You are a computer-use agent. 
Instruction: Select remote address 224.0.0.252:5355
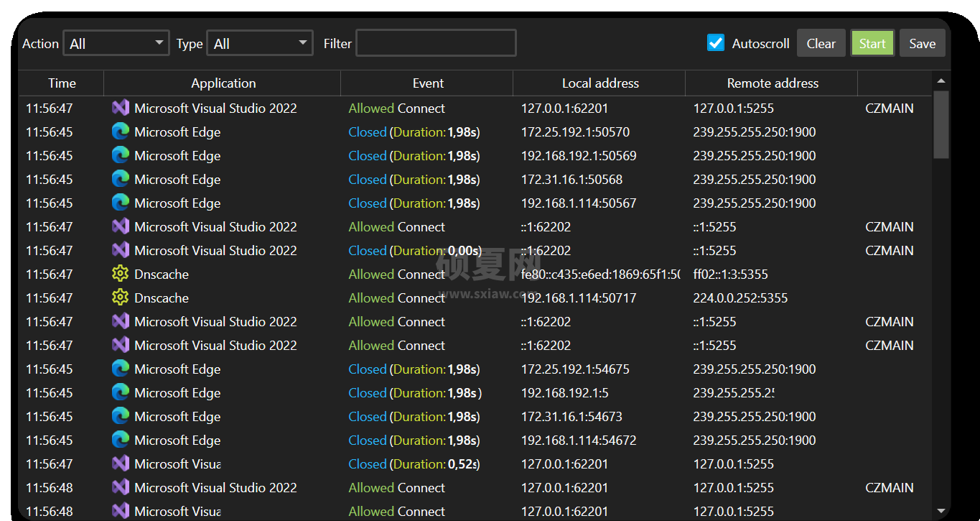coord(740,298)
